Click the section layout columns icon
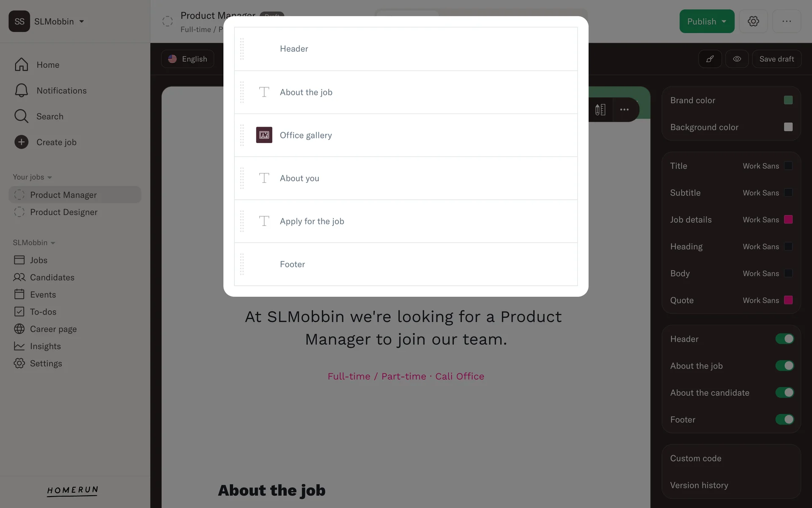The image size is (812, 508). point(600,110)
